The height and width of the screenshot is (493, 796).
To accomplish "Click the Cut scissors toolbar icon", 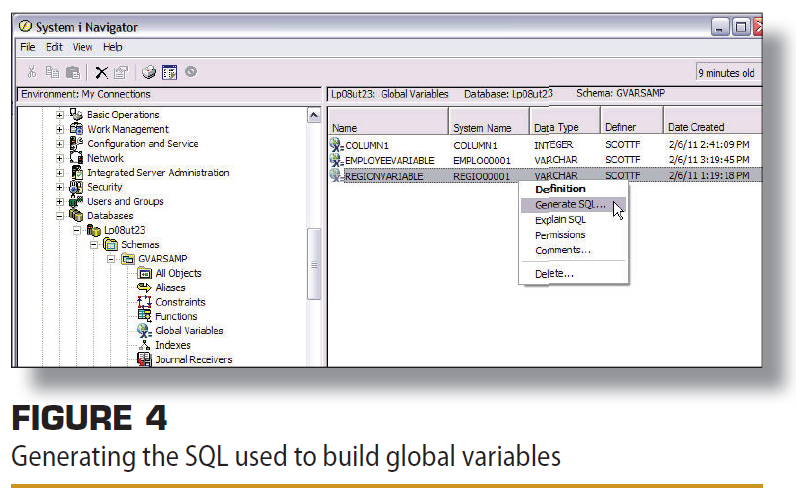I will (32, 72).
